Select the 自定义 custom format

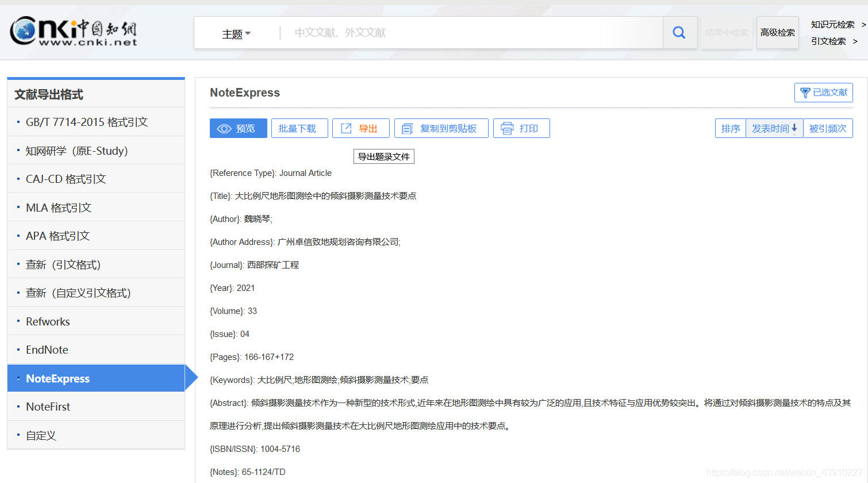tap(96, 435)
